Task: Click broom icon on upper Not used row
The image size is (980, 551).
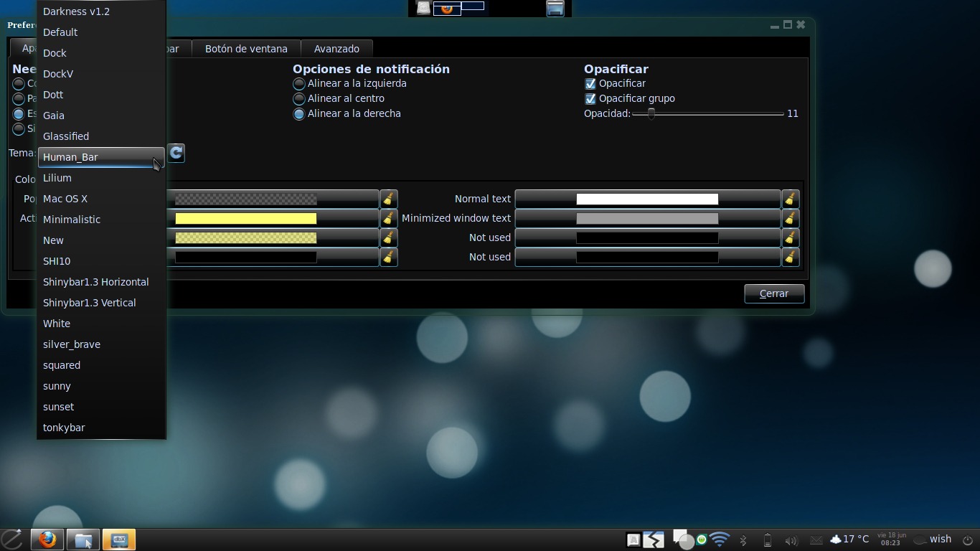Action: (790, 237)
